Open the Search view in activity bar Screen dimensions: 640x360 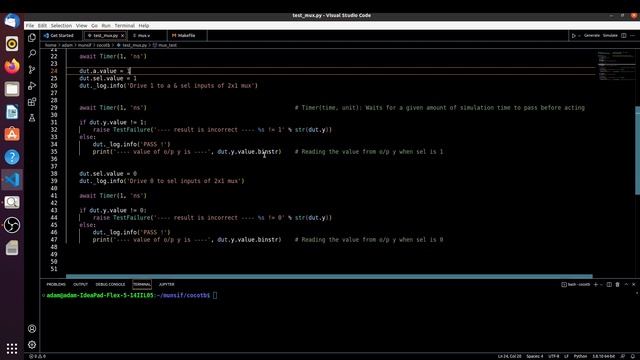pos(32,53)
